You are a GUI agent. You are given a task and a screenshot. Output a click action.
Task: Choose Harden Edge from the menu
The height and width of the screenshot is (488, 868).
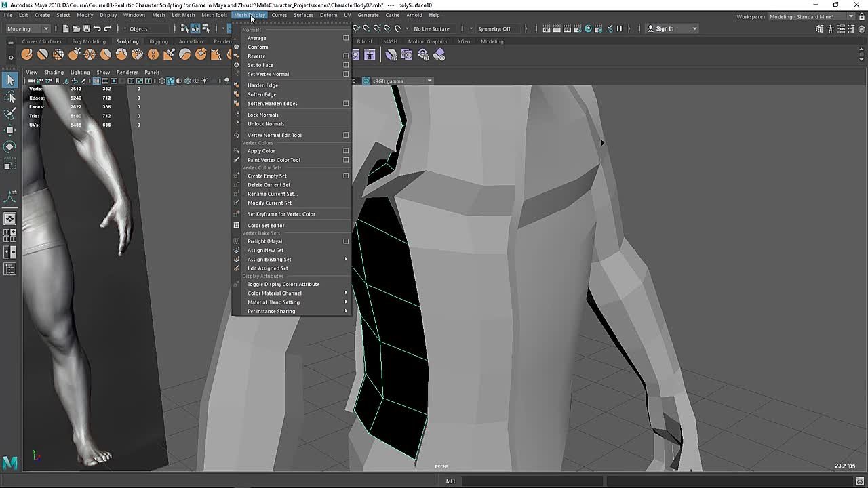coord(262,85)
